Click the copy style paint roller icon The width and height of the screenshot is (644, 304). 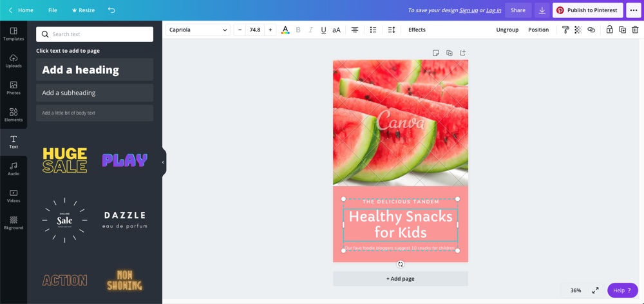565,30
